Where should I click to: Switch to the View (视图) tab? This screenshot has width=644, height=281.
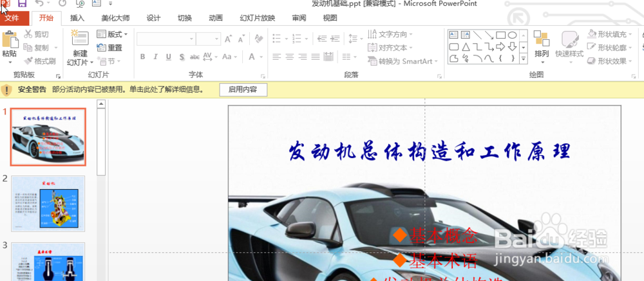[330, 18]
